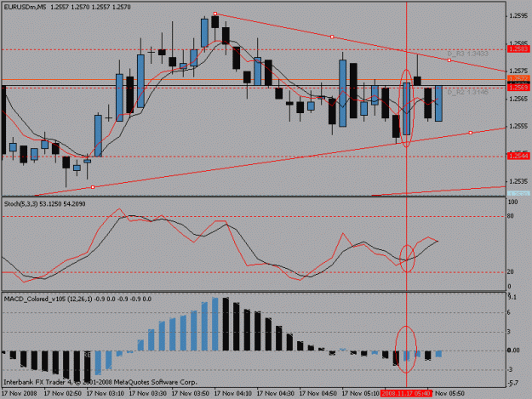Select upper trendline anchor near D_R3 label
532x399 pixels.
point(449,60)
